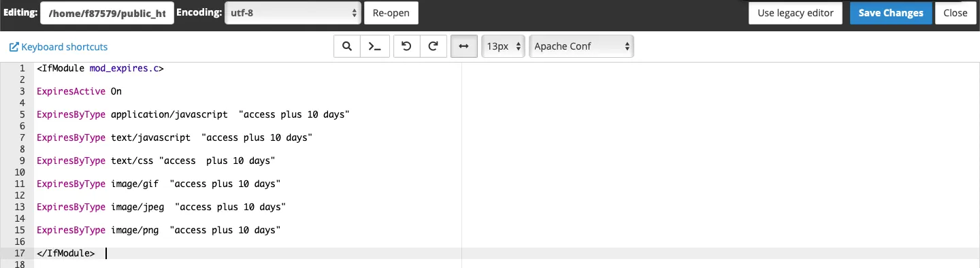This screenshot has width=980, height=268.
Task: Toggle line wrap with double-arrow icon
Action: point(464,46)
